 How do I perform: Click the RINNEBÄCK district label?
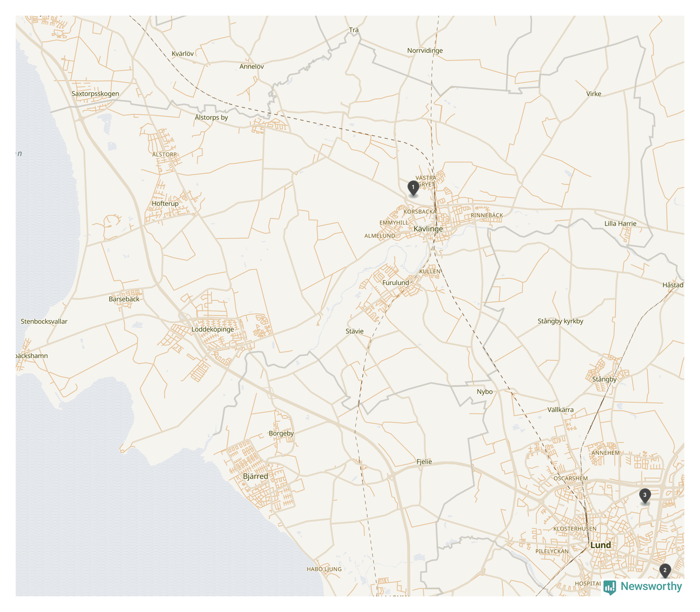[x=487, y=215]
